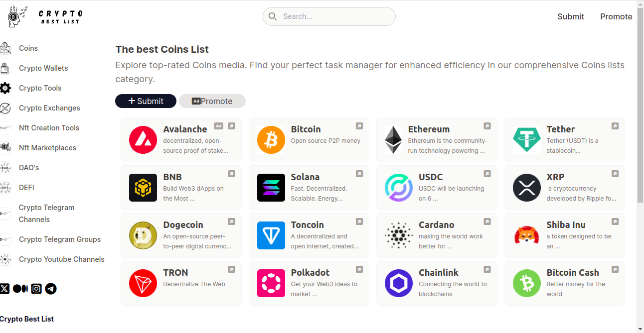Image resolution: width=644 pixels, height=333 pixels.
Task: Open Submit link in top header
Action: tap(571, 16)
